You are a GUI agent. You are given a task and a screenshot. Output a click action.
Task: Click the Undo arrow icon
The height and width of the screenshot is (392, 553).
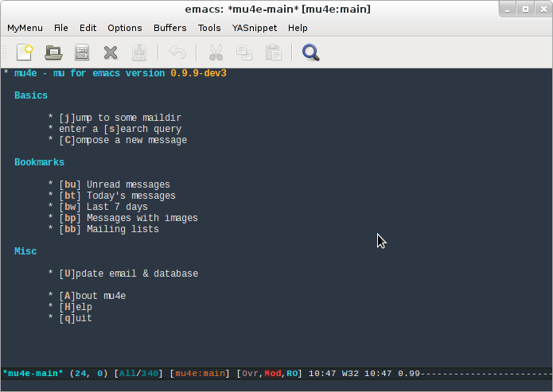(177, 53)
